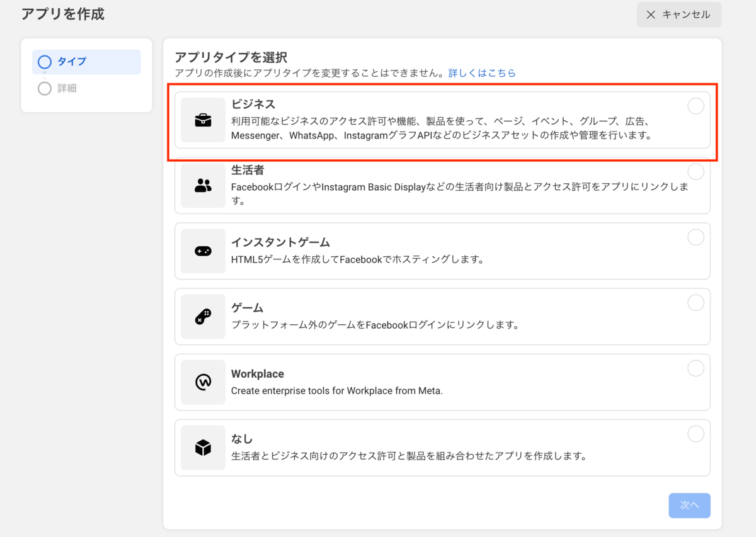
Task: Click the cube icon for なし
Action: [203, 448]
